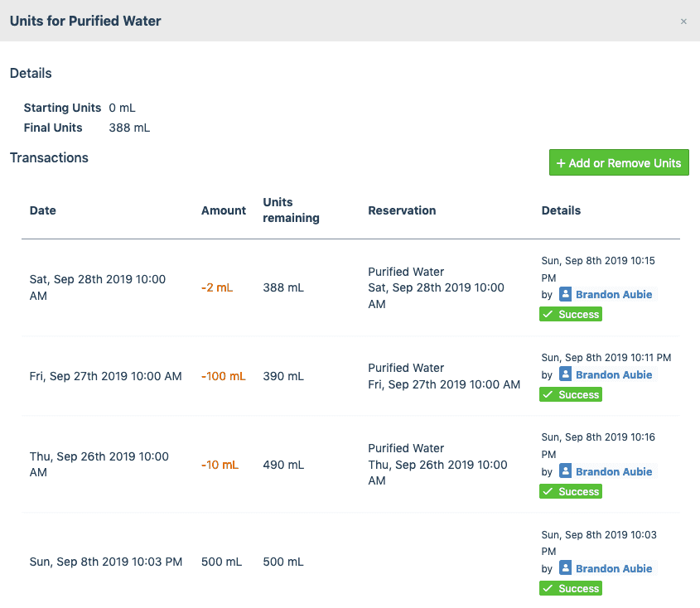
Task: Click the Success checkmark for Sep 28th transaction
Action: pos(548,314)
